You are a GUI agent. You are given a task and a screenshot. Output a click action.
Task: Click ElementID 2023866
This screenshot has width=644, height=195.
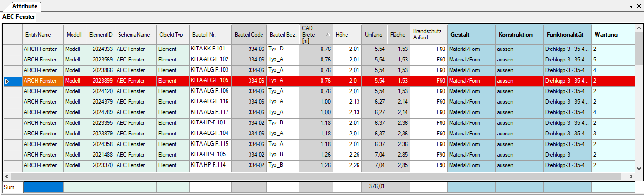[101, 71]
